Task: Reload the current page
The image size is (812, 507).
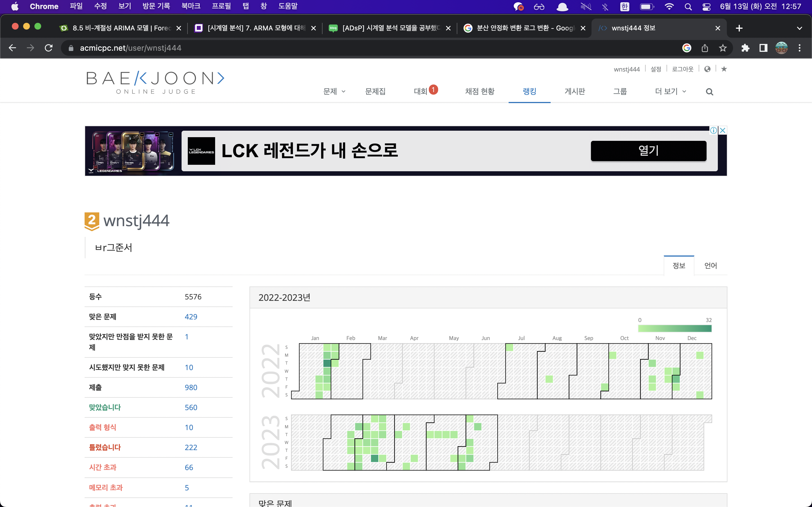Action: click(49, 48)
